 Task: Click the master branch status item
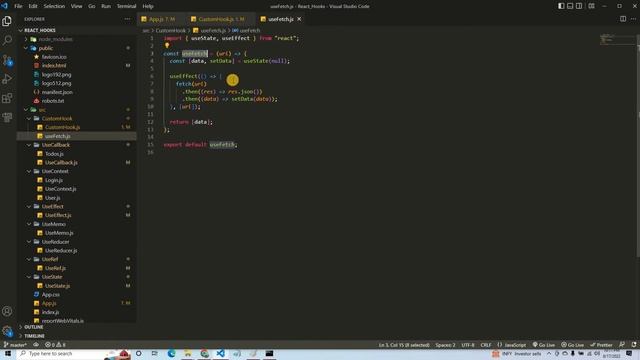tap(15, 345)
